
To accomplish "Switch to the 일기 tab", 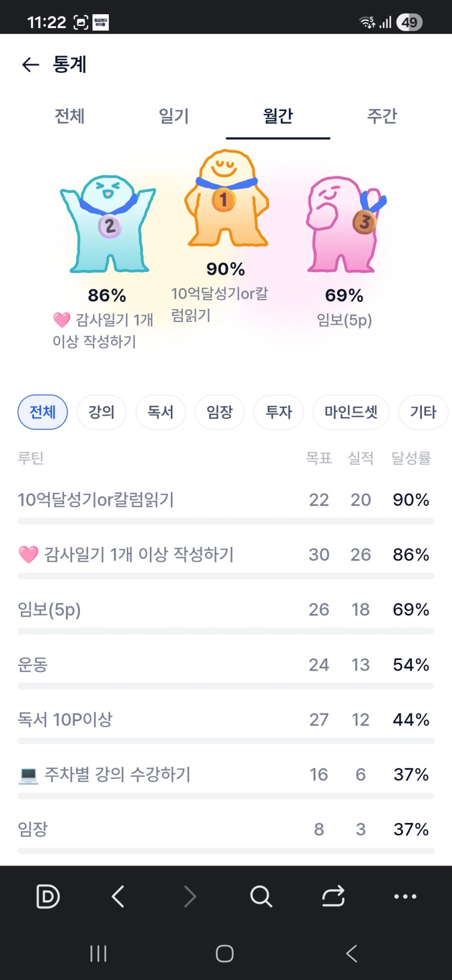I will tap(174, 116).
